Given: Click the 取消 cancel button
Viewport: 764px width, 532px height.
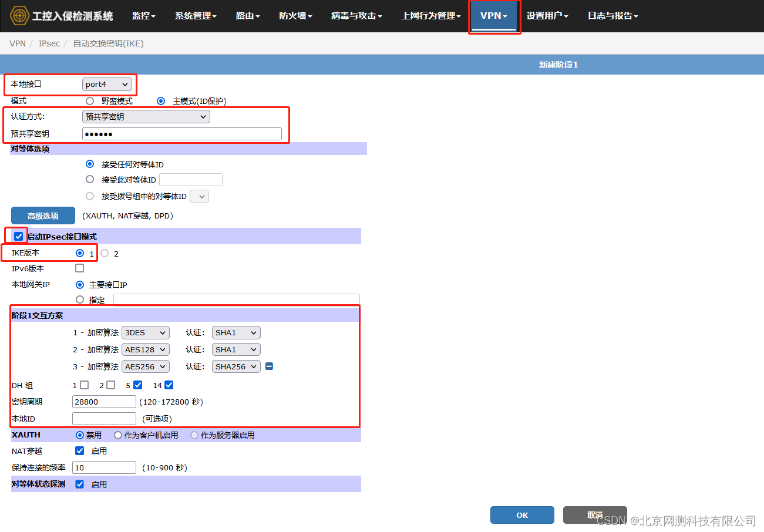Looking at the screenshot, I should click(595, 515).
